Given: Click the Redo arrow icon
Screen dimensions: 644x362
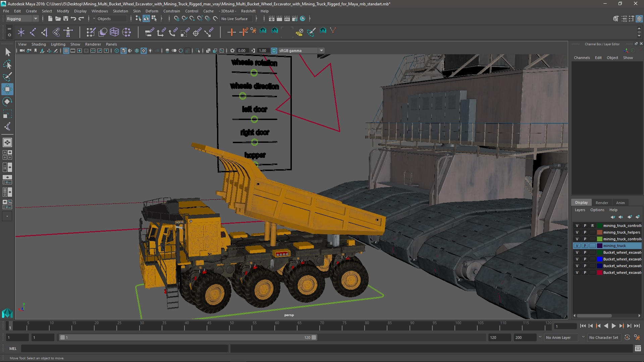Looking at the screenshot, I should (x=81, y=19).
